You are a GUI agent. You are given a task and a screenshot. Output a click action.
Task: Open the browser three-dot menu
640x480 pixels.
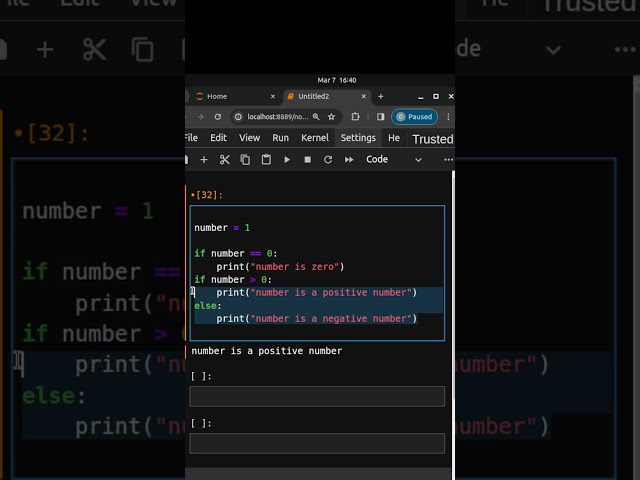[448, 117]
